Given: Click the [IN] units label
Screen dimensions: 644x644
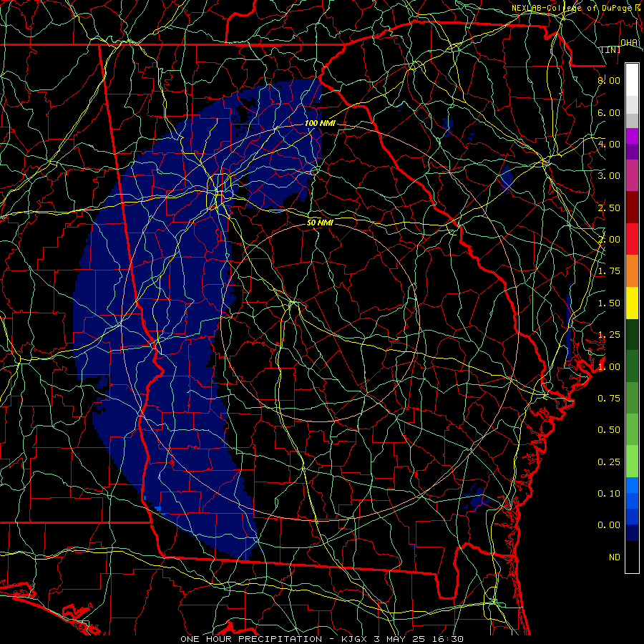Looking at the screenshot, I should pyautogui.click(x=611, y=49).
